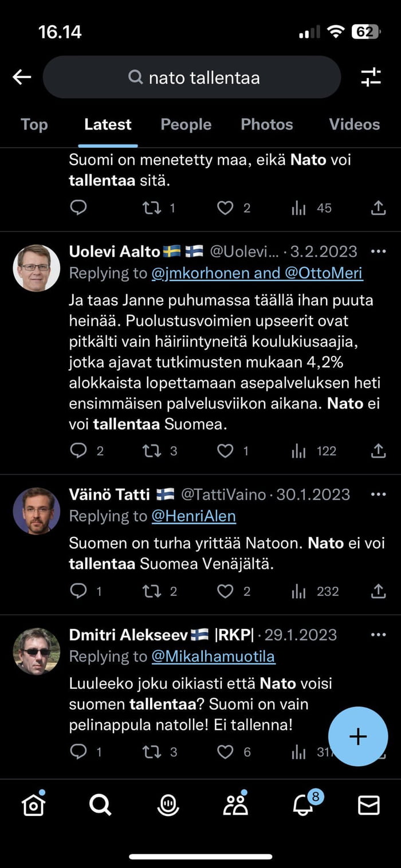Switch to the Photos tab
Viewport: 401px width, 868px height.
click(266, 124)
